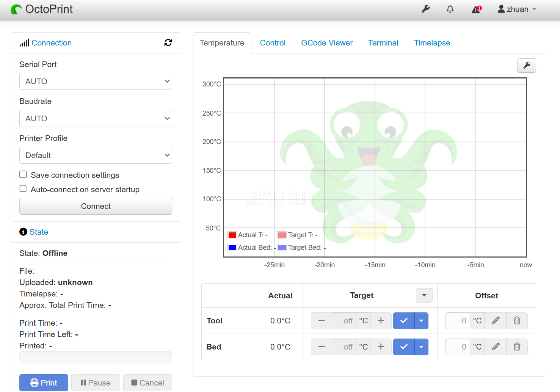Enable Auto-connect on server startup checkbox
The height and width of the screenshot is (392, 560).
(x=23, y=189)
